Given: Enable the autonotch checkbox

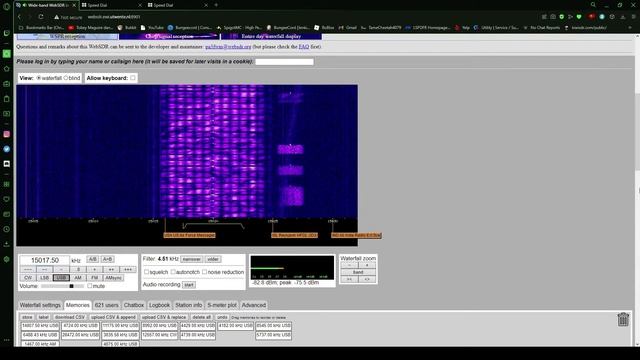Looking at the screenshot, I should coord(173,272).
